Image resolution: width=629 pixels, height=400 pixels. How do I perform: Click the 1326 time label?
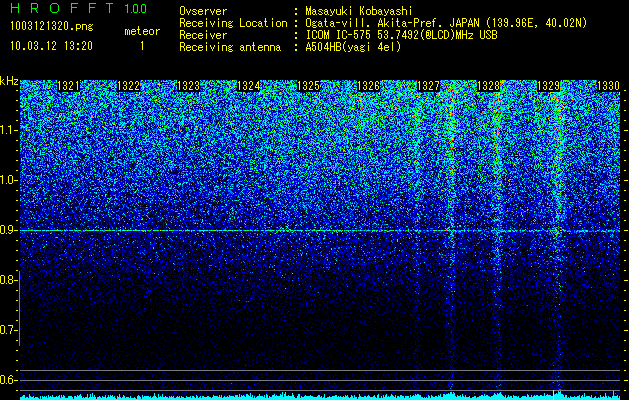(x=368, y=86)
